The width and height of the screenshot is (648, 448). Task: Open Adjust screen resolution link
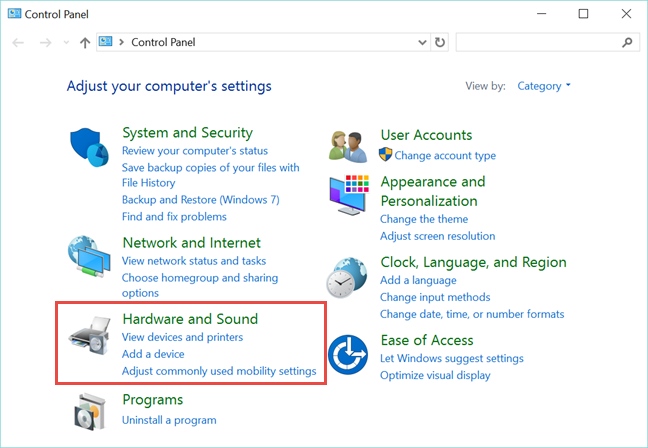[x=437, y=236]
